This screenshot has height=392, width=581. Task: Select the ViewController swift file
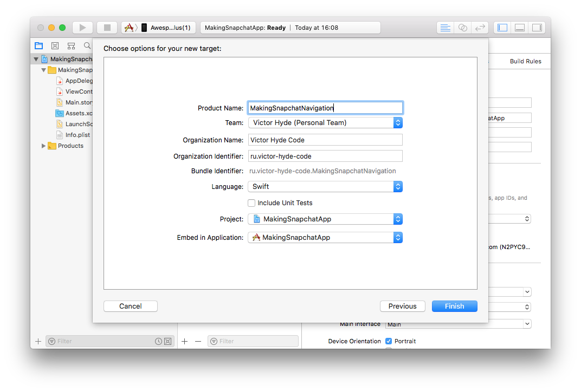(x=74, y=92)
